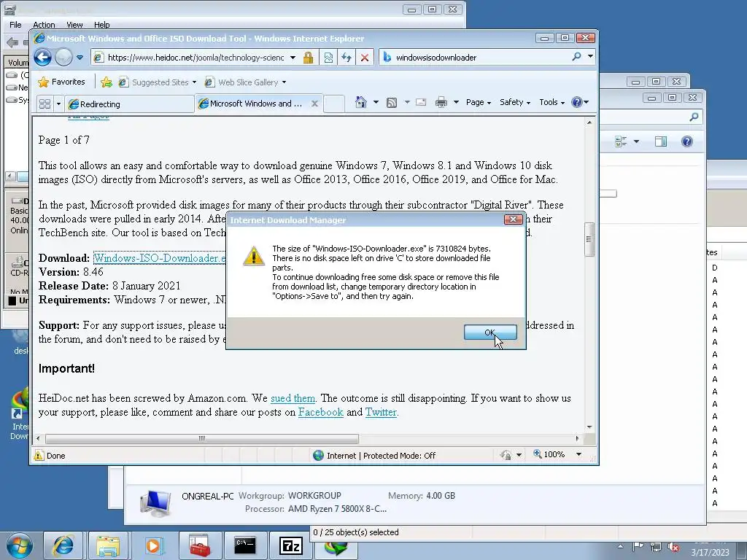Toggle the Compatibility View icon

pyautogui.click(x=328, y=58)
